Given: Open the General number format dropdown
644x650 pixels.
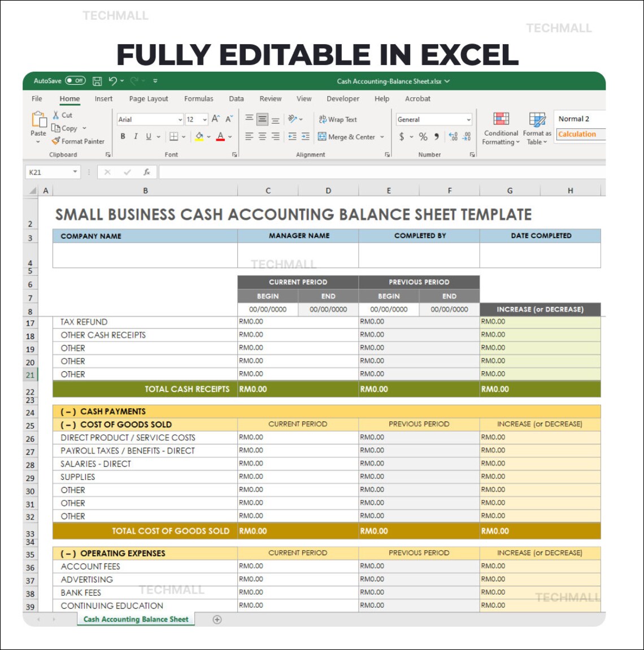Looking at the screenshot, I should tap(469, 119).
